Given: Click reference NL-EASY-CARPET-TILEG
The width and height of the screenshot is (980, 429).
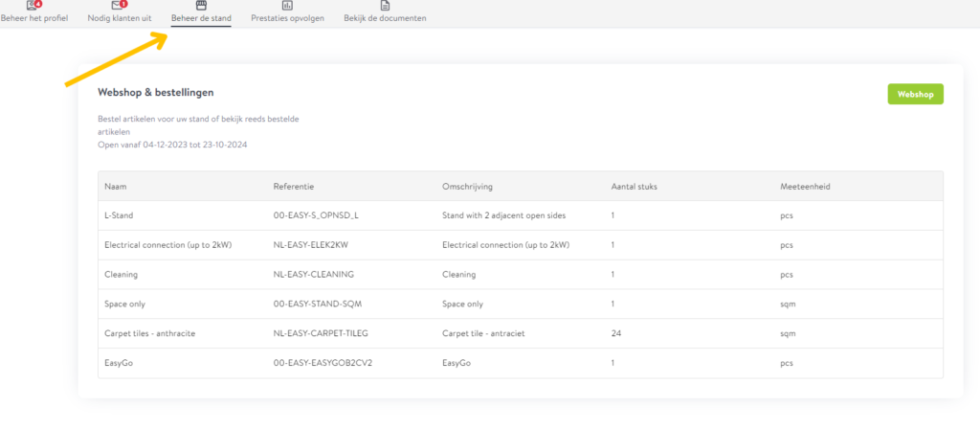Looking at the screenshot, I should 321,333.
